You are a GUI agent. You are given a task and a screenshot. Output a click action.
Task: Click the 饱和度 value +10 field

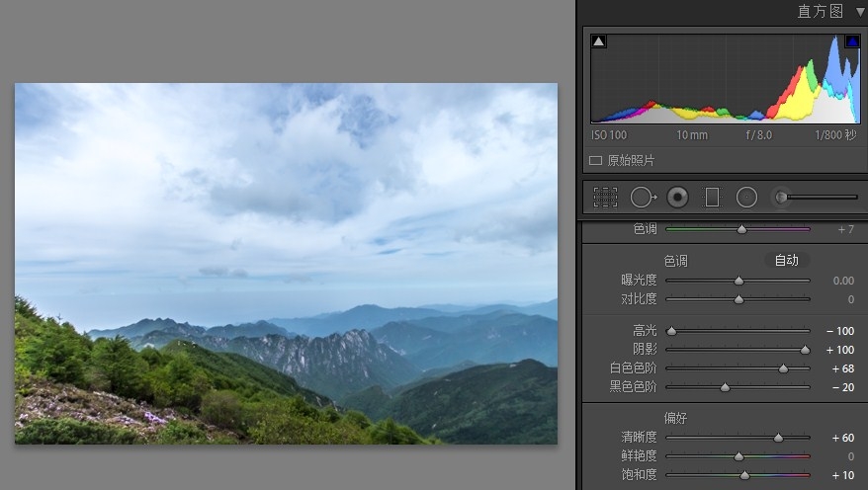[840, 475]
